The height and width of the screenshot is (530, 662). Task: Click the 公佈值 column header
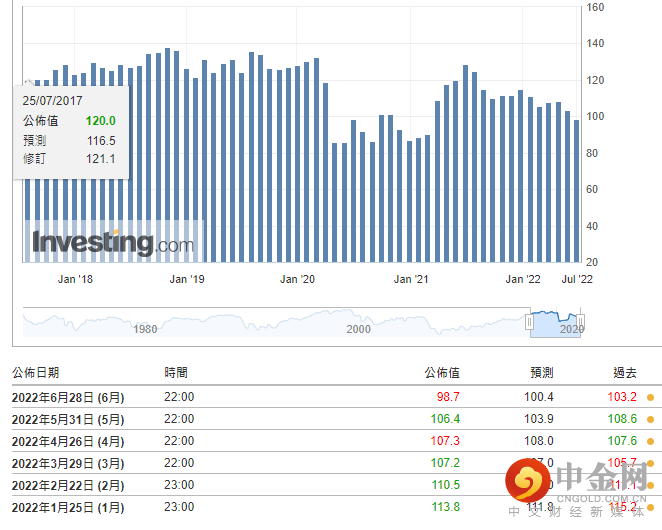click(x=441, y=372)
